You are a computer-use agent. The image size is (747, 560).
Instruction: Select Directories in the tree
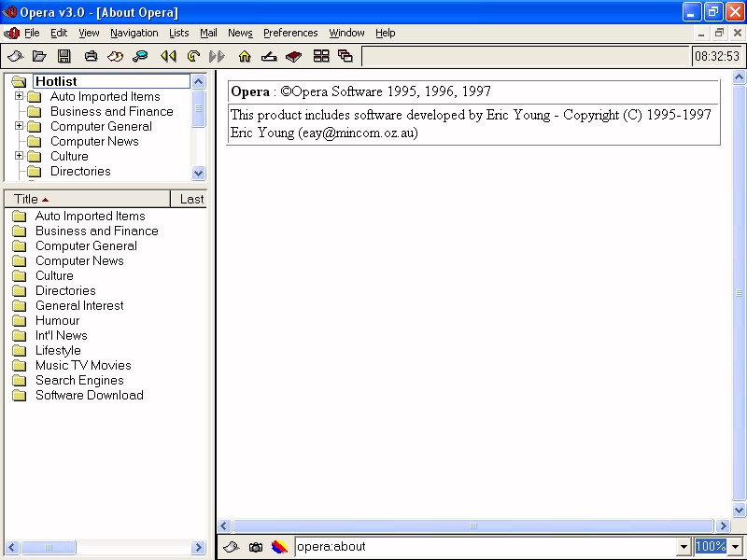[x=80, y=171]
